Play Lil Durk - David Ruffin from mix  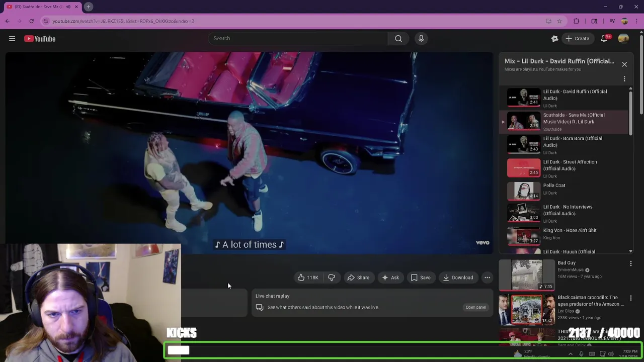(564, 99)
